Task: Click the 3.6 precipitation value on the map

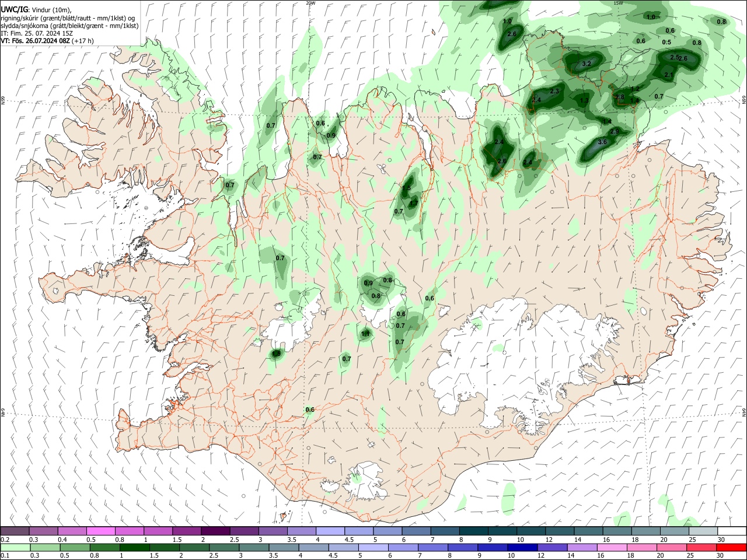Action: [x=603, y=142]
